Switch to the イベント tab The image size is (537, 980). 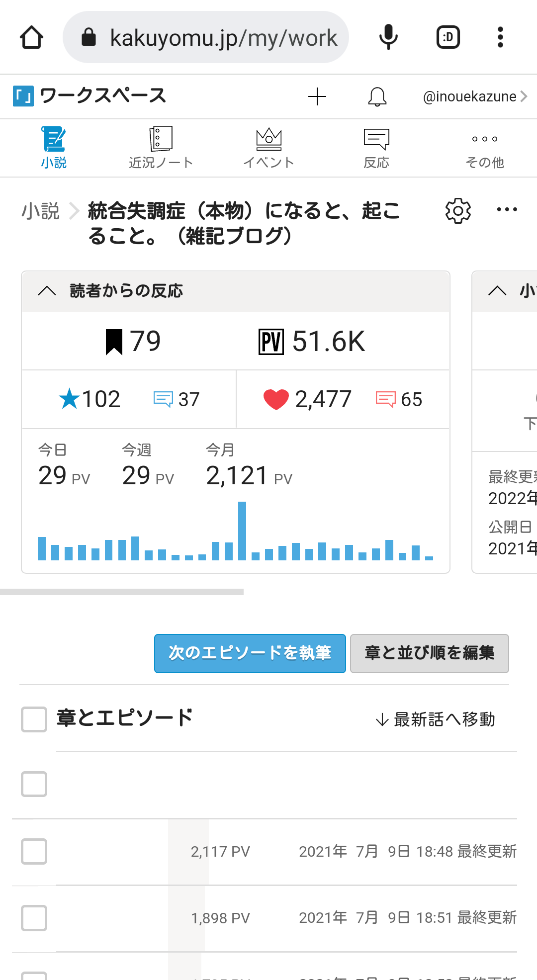[x=268, y=148]
